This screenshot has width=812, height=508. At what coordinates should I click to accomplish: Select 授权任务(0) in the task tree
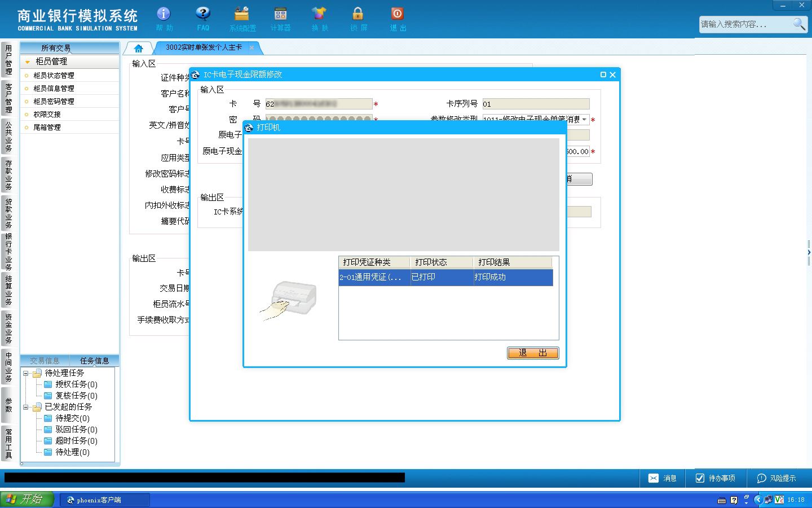coord(76,384)
